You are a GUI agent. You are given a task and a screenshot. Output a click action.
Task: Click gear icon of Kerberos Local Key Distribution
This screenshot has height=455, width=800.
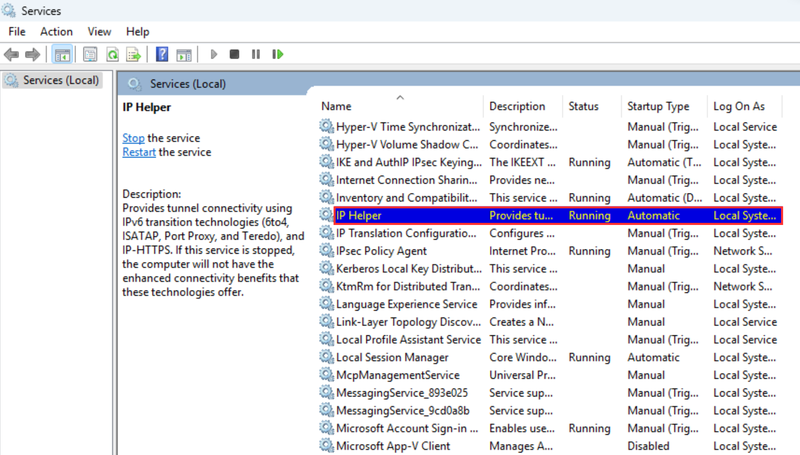point(327,268)
